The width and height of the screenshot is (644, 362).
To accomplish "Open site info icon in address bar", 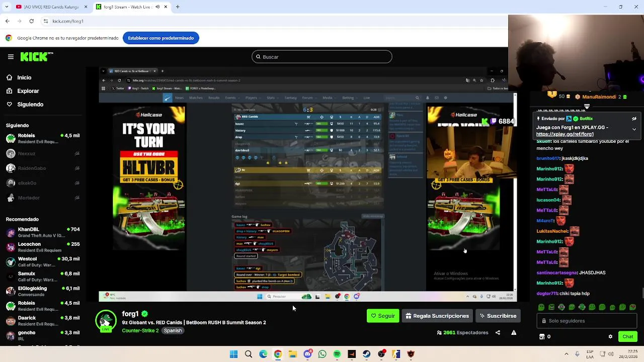I will point(46,21).
